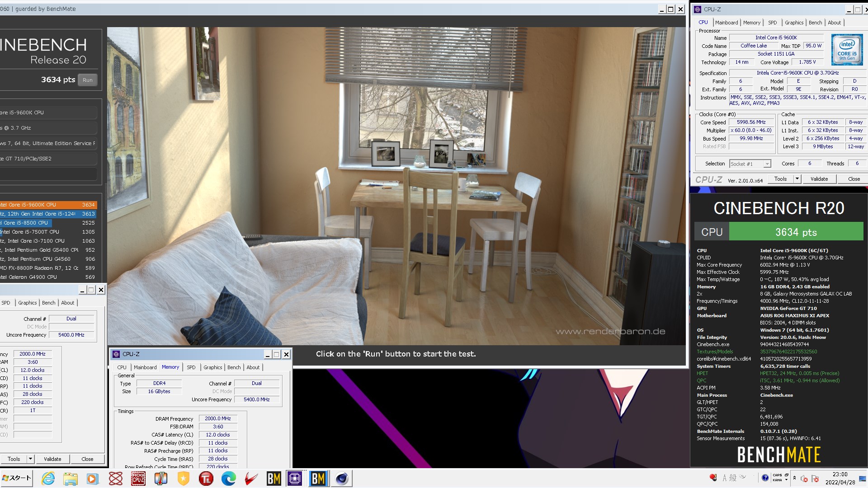Open the Action Center flag tray icon
Image resolution: width=868 pixels, height=488 pixels.
coord(815,478)
